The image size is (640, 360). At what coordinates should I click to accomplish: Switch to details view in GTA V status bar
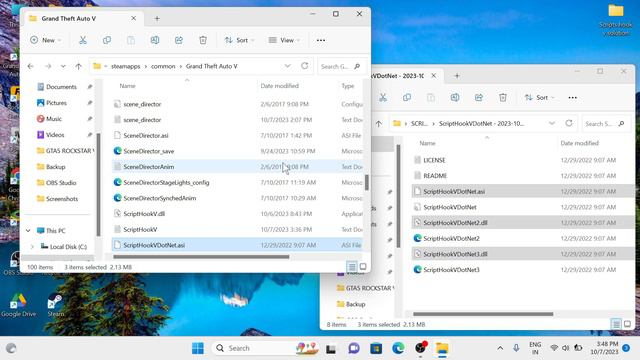click(x=352, y=267)
